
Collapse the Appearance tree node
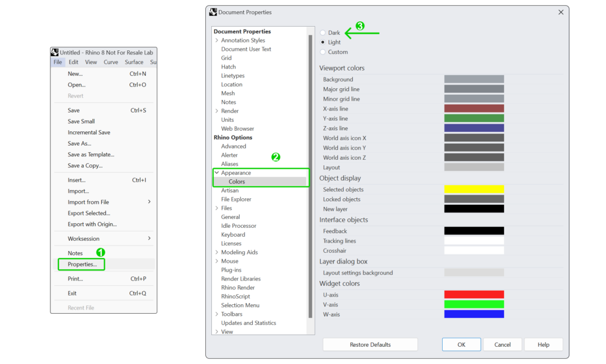pos(217,173)
